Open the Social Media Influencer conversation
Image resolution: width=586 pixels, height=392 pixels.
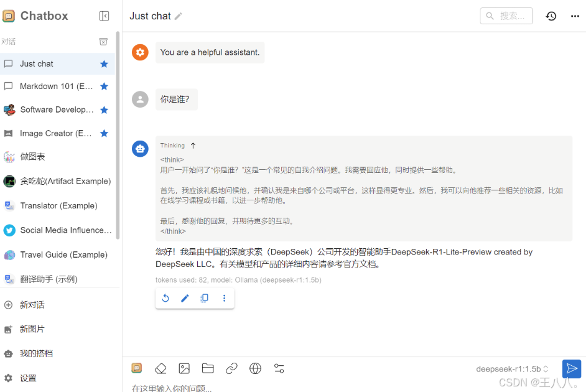tap(58, 230)
